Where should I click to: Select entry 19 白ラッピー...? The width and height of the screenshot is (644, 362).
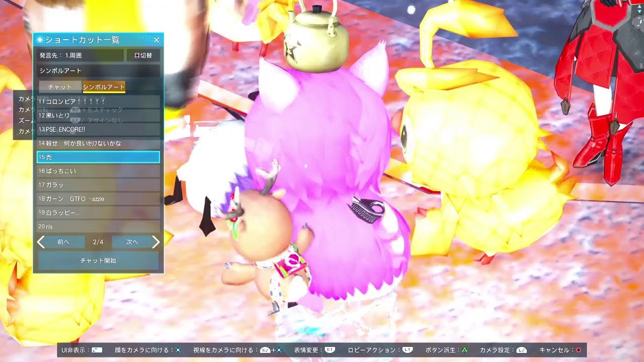(x=99, y=213)
